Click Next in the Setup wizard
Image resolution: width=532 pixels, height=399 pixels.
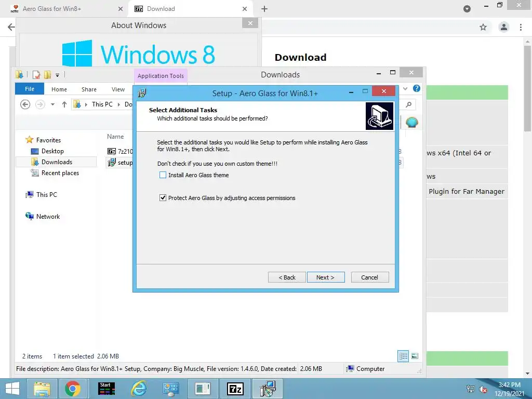[326, 277]
